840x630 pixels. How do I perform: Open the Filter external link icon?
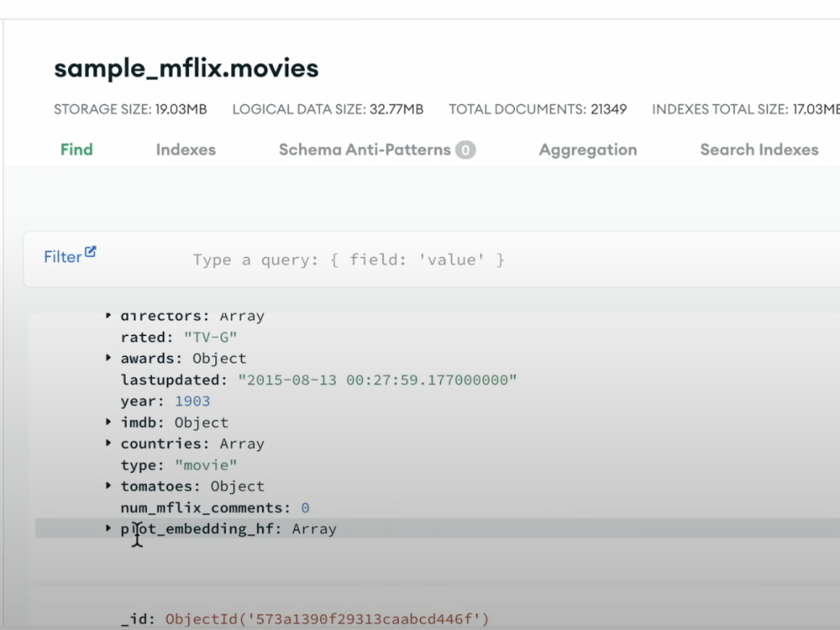pos(90,252)
